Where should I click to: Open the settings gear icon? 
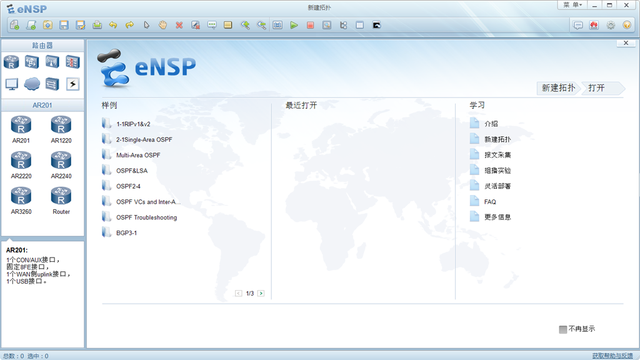click(611, 25)
